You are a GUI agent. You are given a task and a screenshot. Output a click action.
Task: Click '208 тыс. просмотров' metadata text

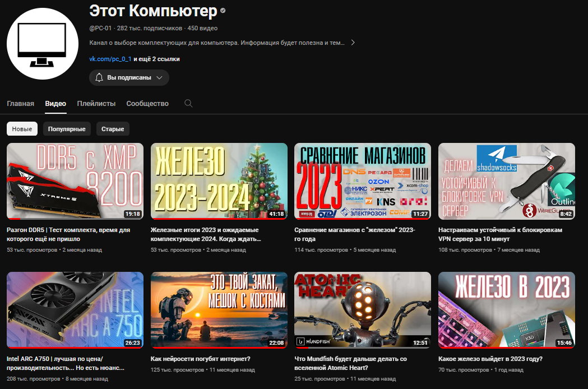pyautogui.click(x=34, y=379)
